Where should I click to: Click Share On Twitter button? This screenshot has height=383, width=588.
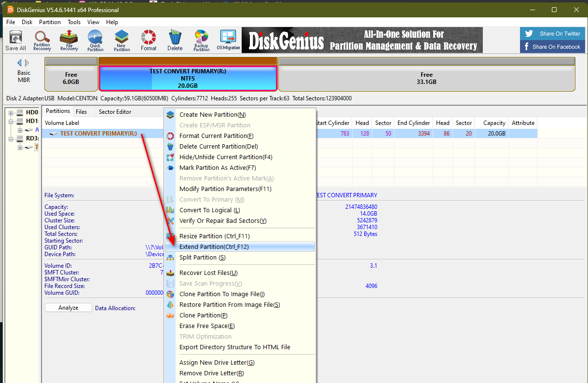pyautogui.click(x=552, y=34)
